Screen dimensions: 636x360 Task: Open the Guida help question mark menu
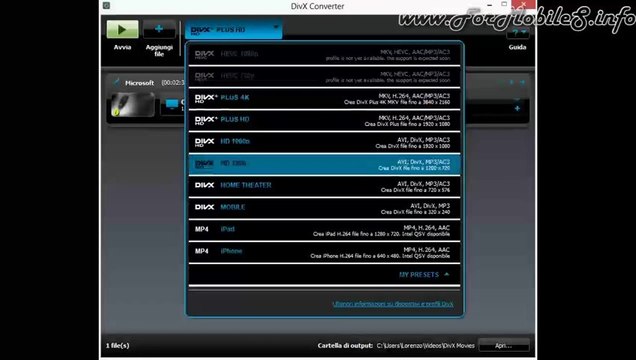(518, 32)
